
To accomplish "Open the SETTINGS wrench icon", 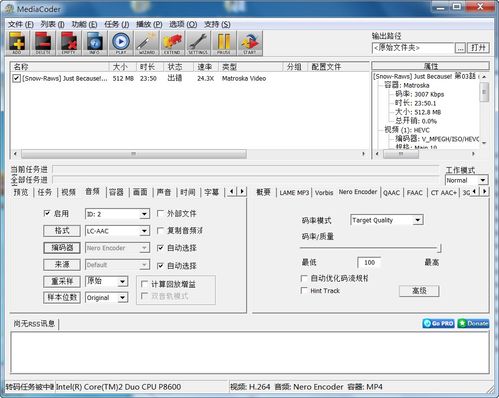I will coord(198,43).
